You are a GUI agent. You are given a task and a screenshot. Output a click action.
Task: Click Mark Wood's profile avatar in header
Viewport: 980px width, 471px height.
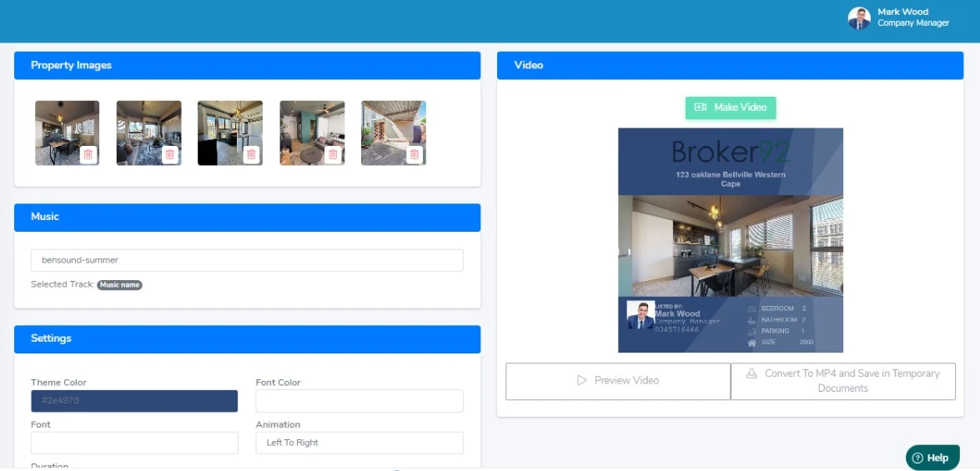click(x=859, y=18)
